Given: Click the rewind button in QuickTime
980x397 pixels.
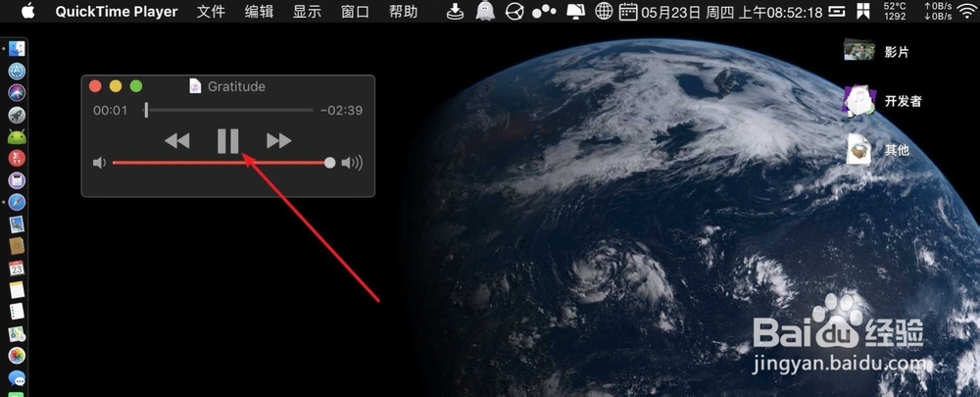Looking at the screenshot, I should 176,141.
